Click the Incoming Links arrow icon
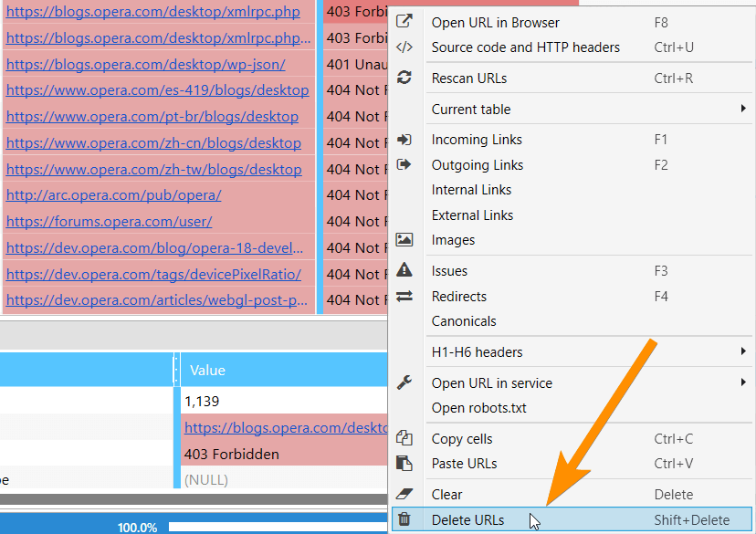The image size is (756, 534). [404, 140]
